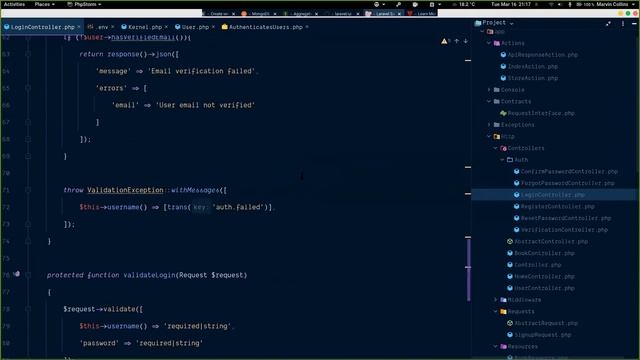Open ConfirmPasswordController.php in tree

tap(566, 171)
